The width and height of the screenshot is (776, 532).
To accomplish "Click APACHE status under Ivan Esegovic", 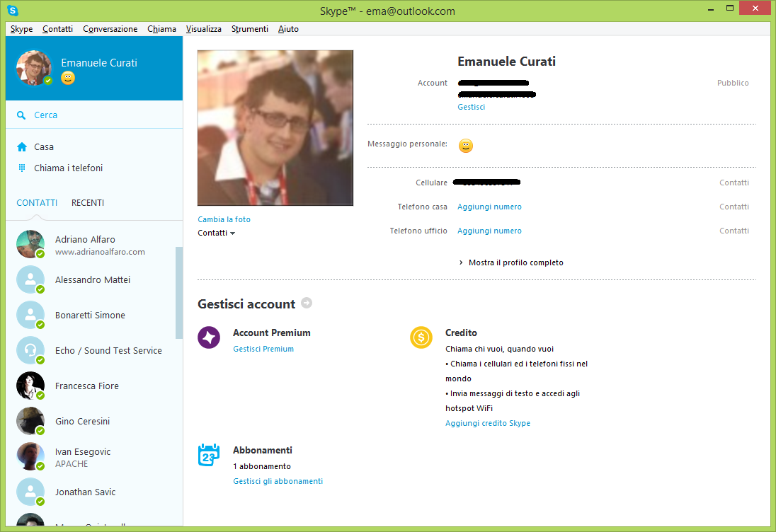I will (72, 464).
